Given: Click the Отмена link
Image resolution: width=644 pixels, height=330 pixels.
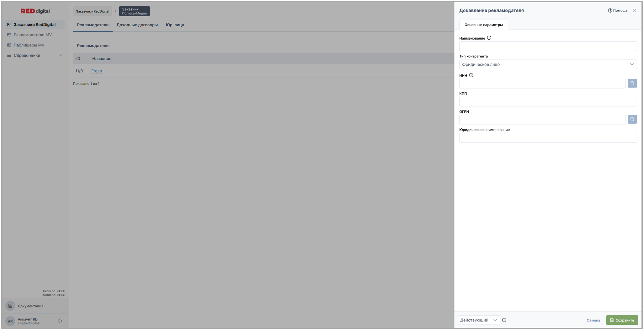Looking at the screenshot, I should coord(593,320).
